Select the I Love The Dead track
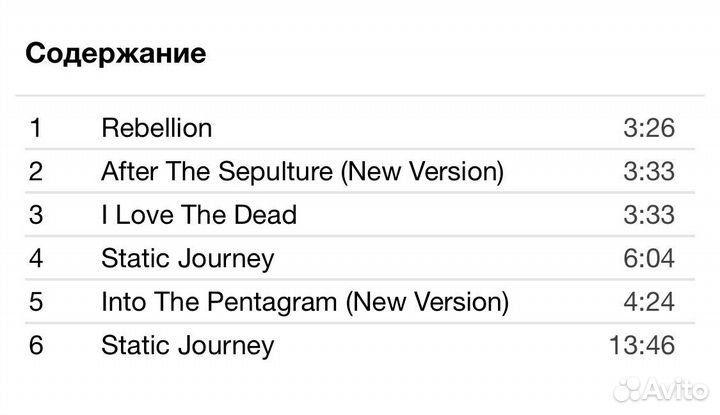This screenshot has height=415, width=720. coord(199,215)
